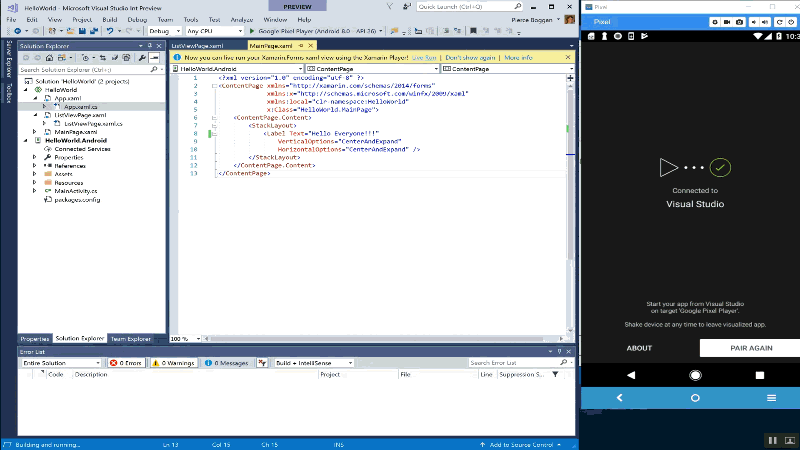This screenshot has width=800, height=450.
Task: Toggle pin on the MainPage.xaml tab
Action: tap(301, 46)
